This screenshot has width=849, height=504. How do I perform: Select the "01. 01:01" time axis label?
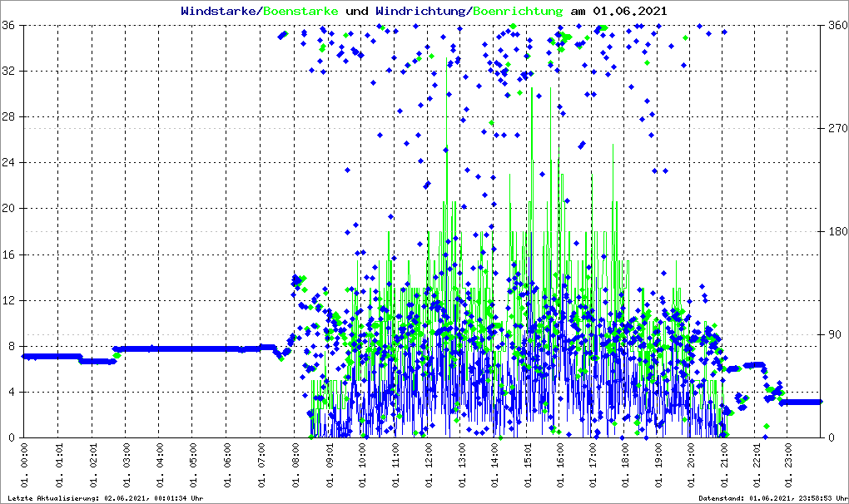coord(58,465)
